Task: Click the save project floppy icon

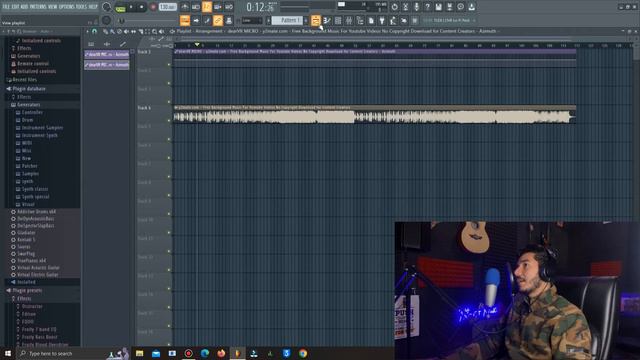Action: coord(438,7)
